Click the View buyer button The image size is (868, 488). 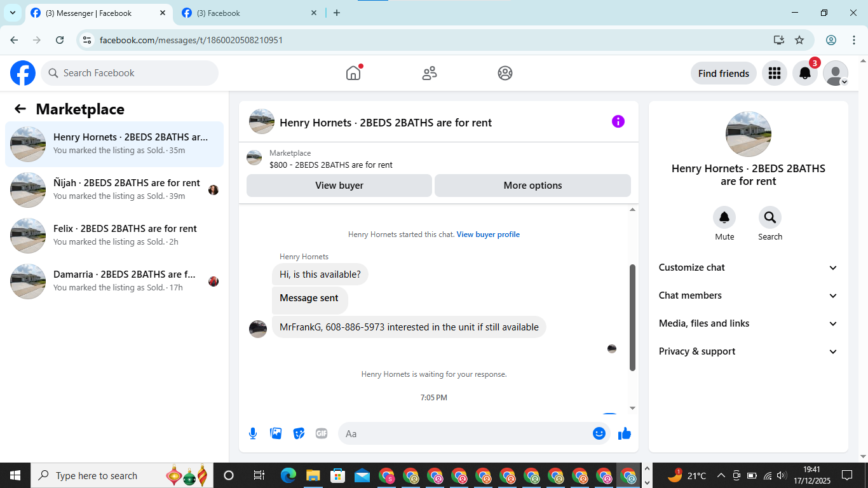[x=339, y=186]
